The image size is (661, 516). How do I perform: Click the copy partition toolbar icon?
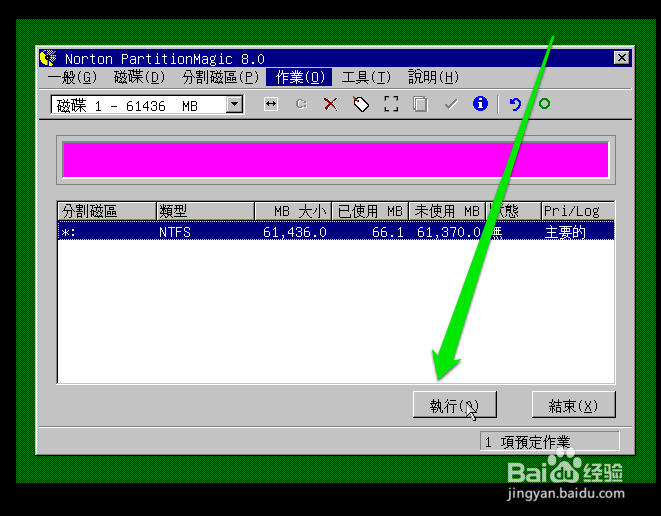(420, 104)
